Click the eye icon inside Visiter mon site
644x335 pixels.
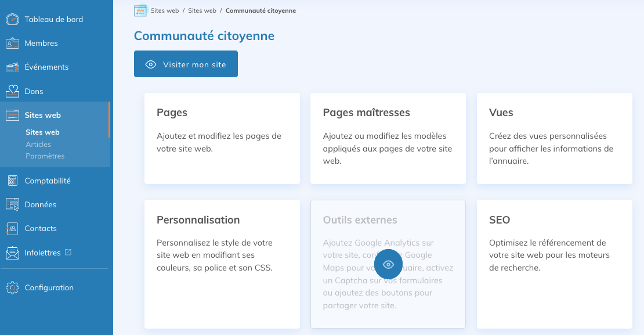(x=151, y=64)
